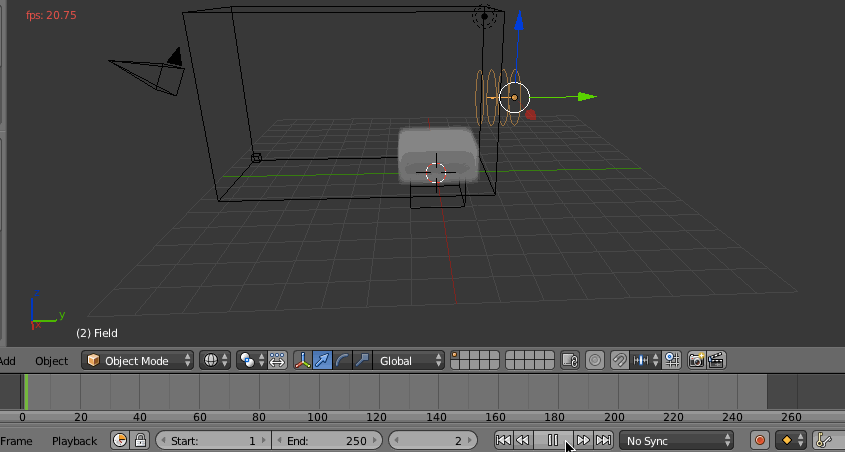
Task: Click the fps readout text
Action: 51,15
